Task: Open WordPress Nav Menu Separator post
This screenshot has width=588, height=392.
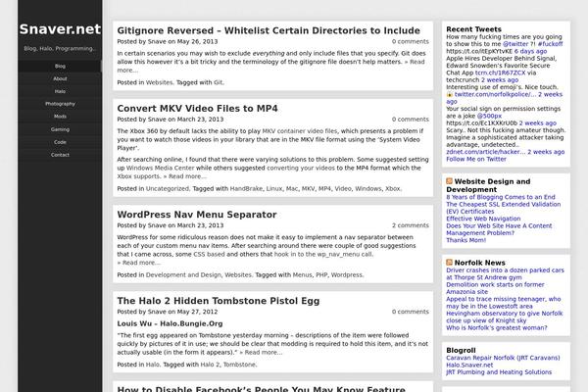Action: [197, 215]
